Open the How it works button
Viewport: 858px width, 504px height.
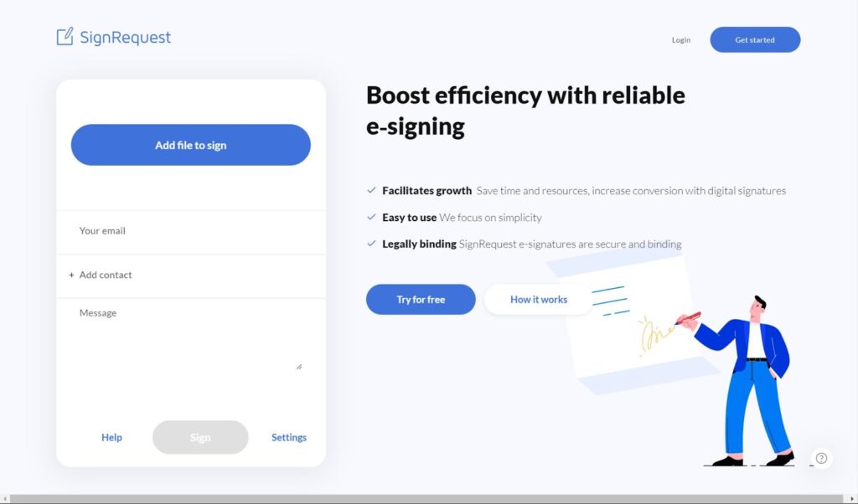pos(538,300)
